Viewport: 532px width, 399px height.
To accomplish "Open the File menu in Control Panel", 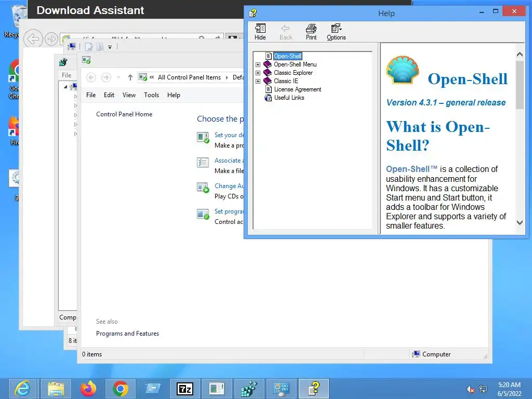I will point(90,95).
